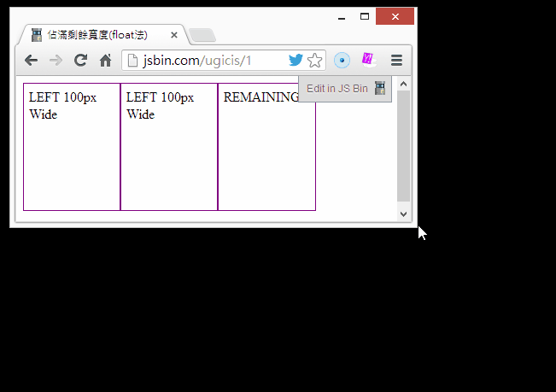Click the page icon in address bar
556x392 pixels.
tap(132, 61)
